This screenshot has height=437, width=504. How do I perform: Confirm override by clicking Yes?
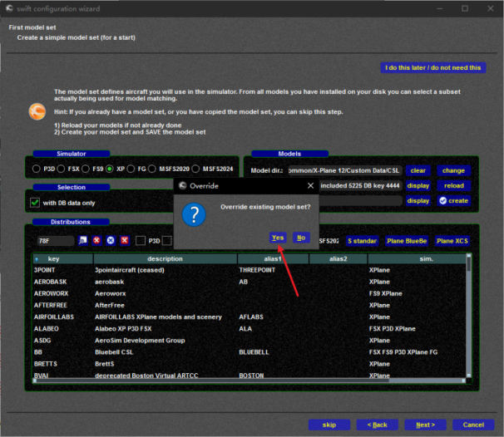click(278, 238)
